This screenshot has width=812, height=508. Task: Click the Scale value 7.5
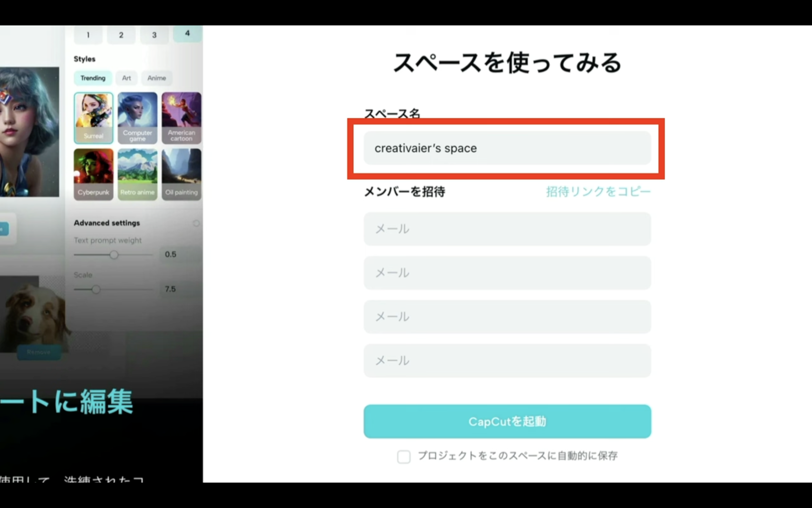tap(171, 289)
